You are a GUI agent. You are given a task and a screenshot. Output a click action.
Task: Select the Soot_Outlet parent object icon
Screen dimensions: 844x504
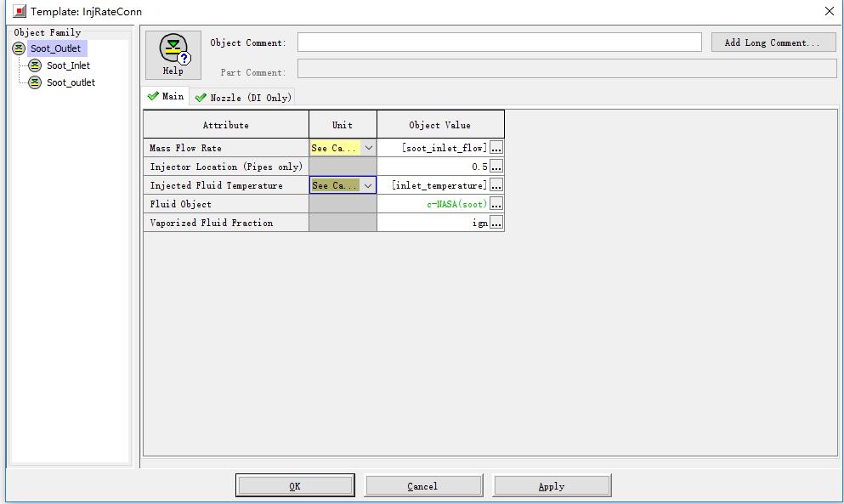(x=19, y=48)
